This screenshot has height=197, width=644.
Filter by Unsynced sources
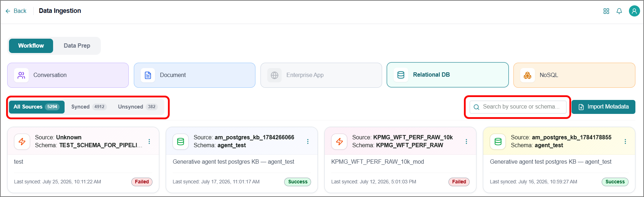[x=138, y=107]
